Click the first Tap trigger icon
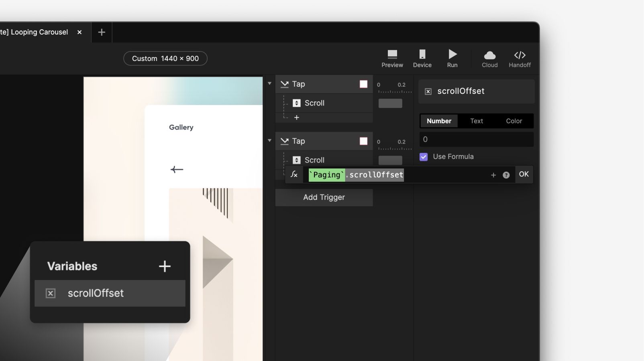This screenshot has width=644, height=361. pyautogui.click(x=285, y=84)
